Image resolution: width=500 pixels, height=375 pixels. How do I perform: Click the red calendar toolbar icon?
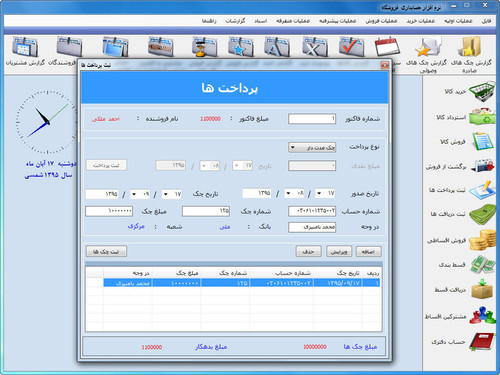tap(387, 47)
